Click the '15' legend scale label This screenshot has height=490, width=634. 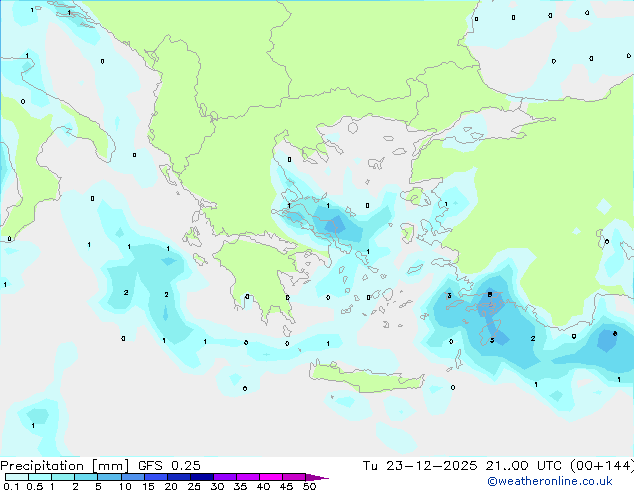148,486
